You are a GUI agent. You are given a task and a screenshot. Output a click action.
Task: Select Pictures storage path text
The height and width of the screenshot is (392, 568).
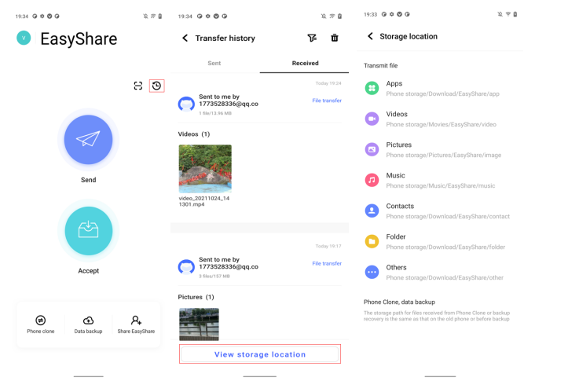[x=444, y=155]
